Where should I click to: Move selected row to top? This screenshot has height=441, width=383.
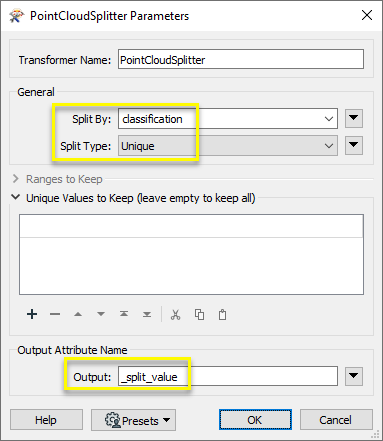click(124, 314)
